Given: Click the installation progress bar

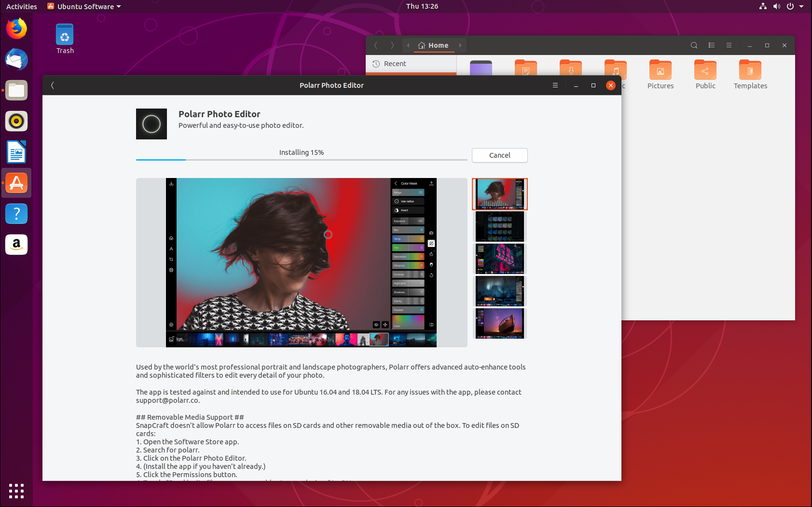Looking at the screenshot, I should tap(301, 160).
